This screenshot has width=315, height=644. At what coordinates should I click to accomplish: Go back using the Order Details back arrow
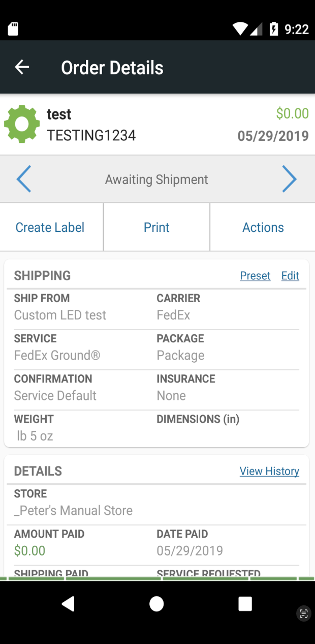pos(22,67)
